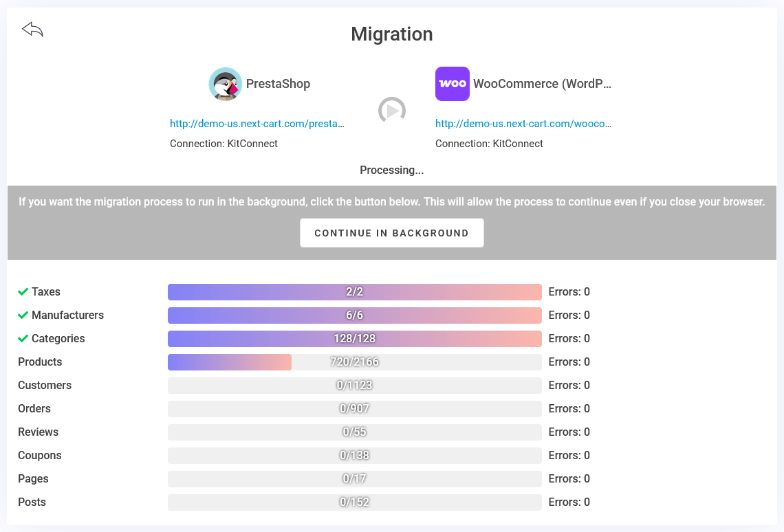
Task: Click the Pages 0/17 progress bar
Action: (x=354, y=478)
